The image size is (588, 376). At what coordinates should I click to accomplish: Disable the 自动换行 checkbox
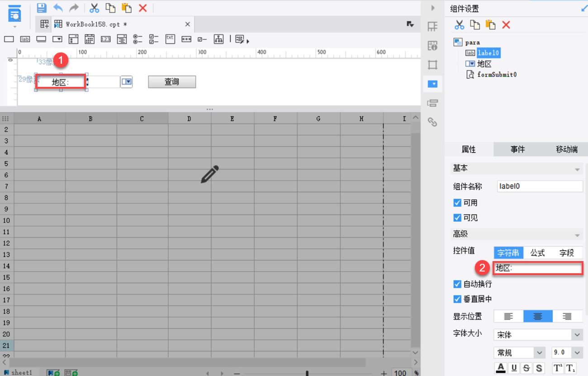457,284
